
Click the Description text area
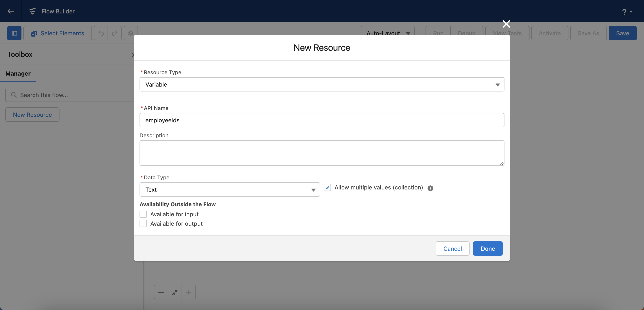[x=322, y=153]
